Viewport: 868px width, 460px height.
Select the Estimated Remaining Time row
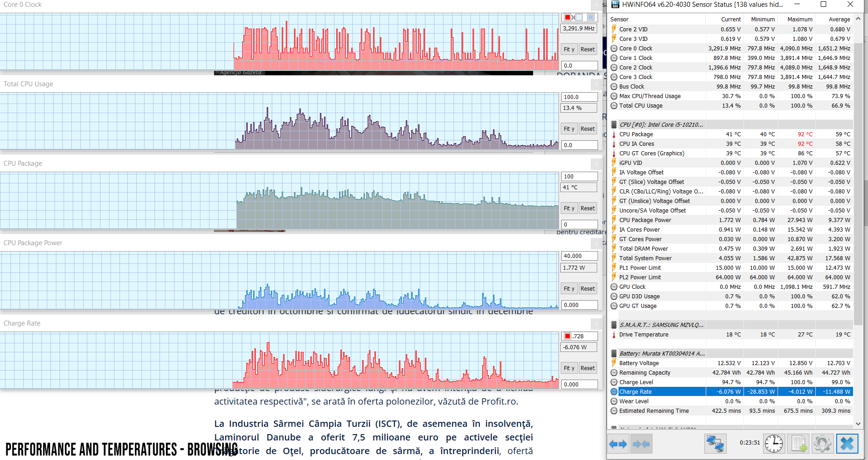pyautogui.click(x=730, y=411)
